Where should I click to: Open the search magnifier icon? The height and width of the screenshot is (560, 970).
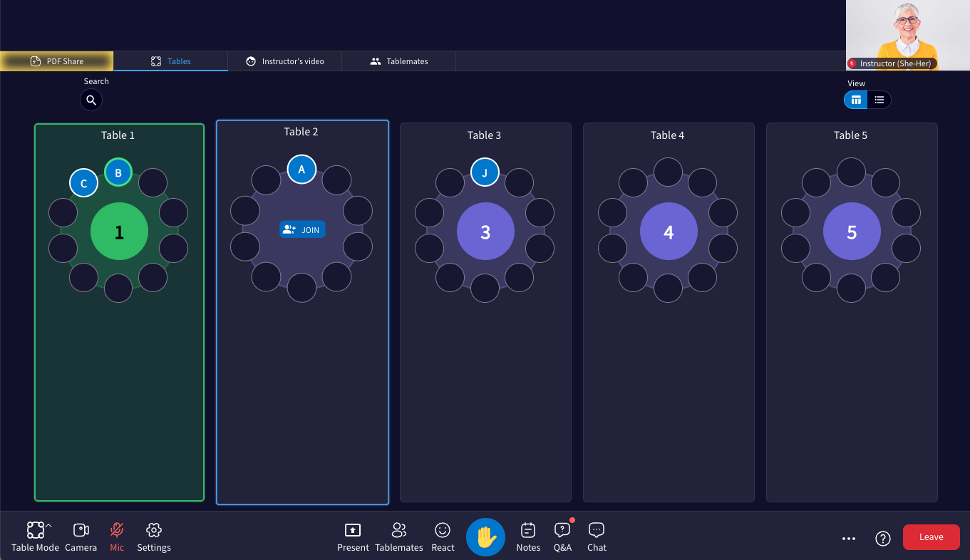pyautogui.click(x=91, y=100)
